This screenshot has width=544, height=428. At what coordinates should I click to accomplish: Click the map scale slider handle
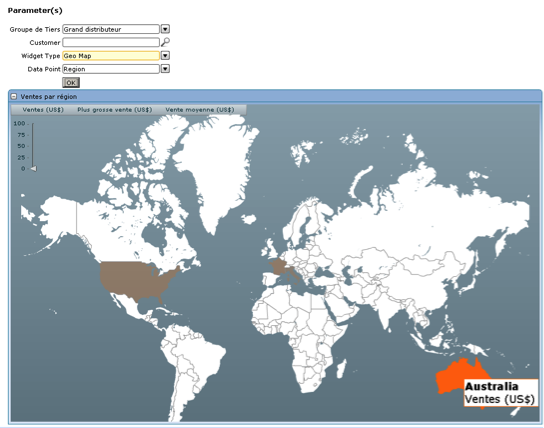coord(34,169)
